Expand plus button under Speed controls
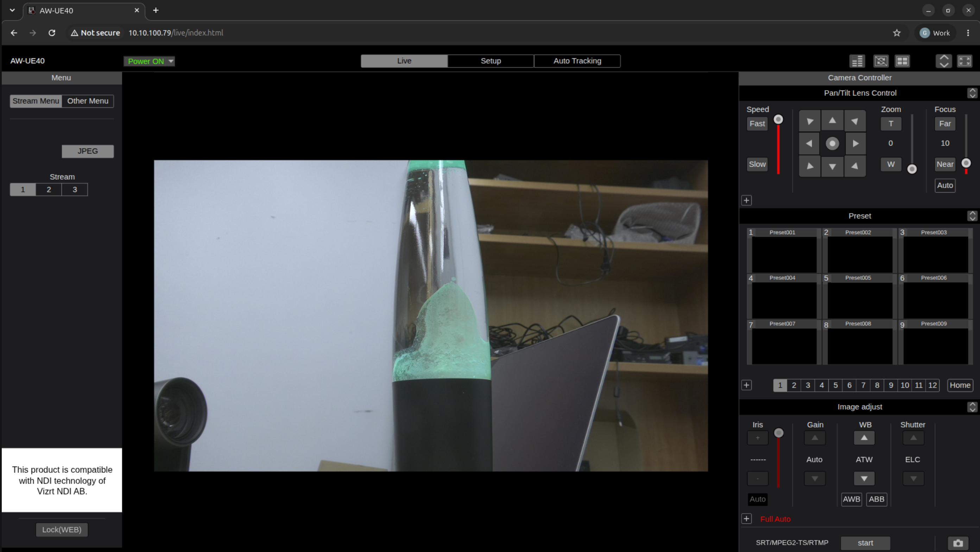980x552 pixels. pos(746,200)
